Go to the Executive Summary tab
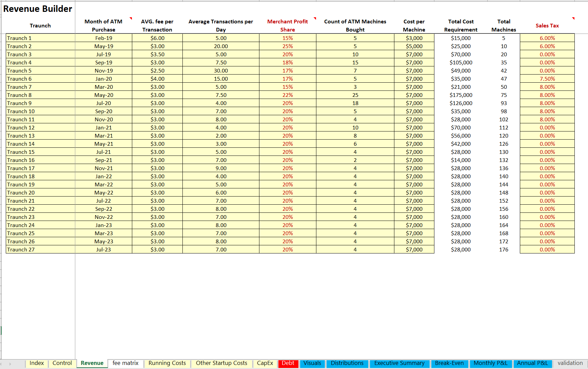Viewport: 588px width, 369px height. [399, 363]
